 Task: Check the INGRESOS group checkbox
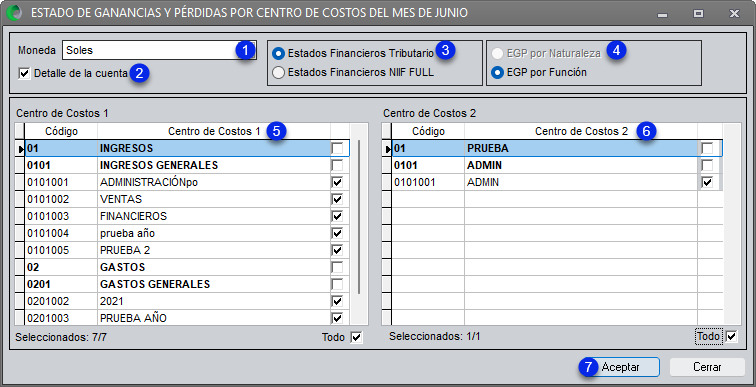(x=338, y=148)
